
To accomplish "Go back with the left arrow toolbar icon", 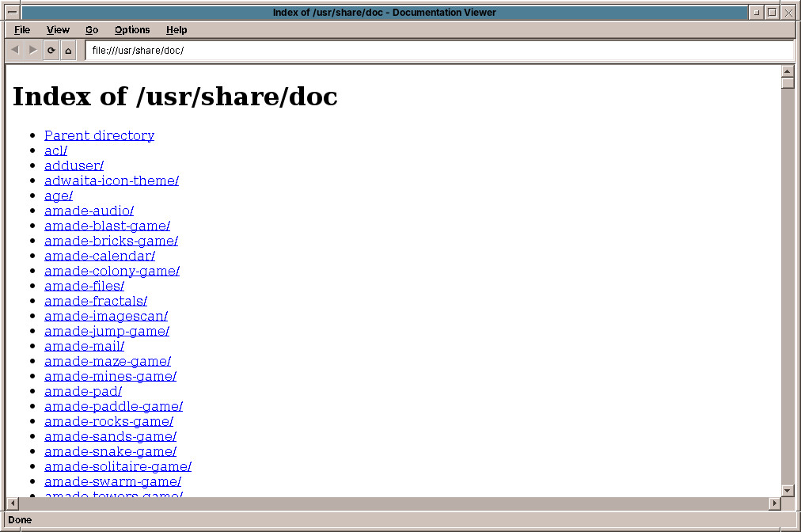I will tap(15, 50).
